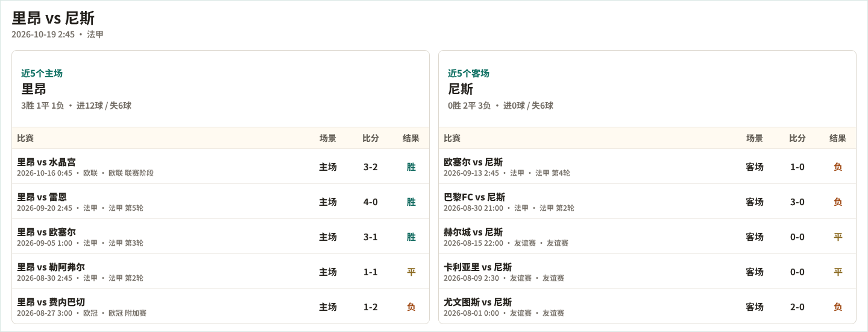Image resolution: width=868 pixels, height=332 pixels.
Task: Click the 负 result for 尤文图斯 vs 尼斯
Action: pos(838,307)
